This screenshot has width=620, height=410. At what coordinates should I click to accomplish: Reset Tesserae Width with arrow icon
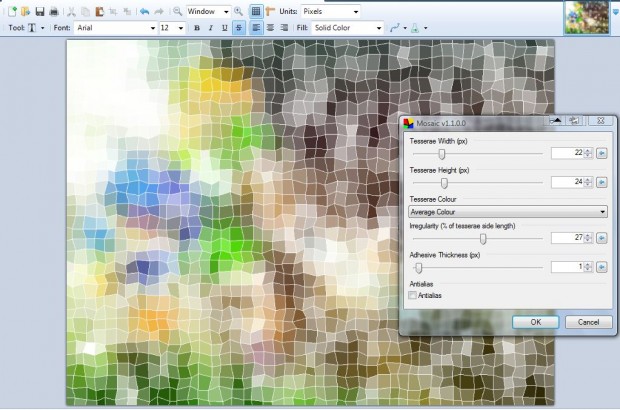tap(601, 153)
